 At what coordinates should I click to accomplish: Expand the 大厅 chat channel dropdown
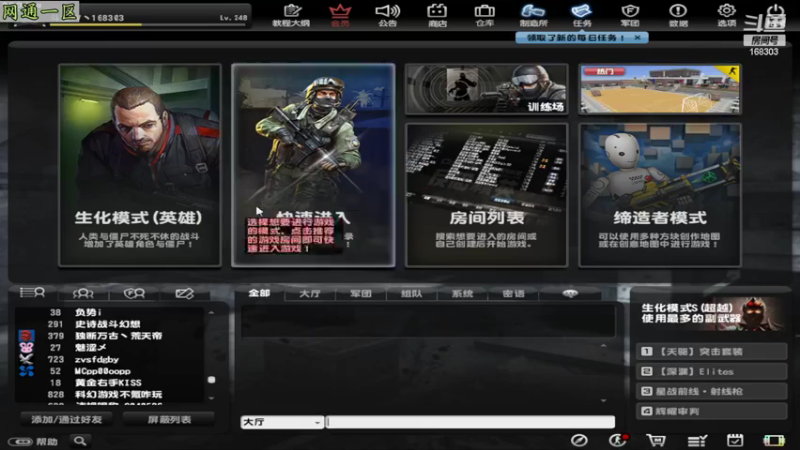(282, 422)
